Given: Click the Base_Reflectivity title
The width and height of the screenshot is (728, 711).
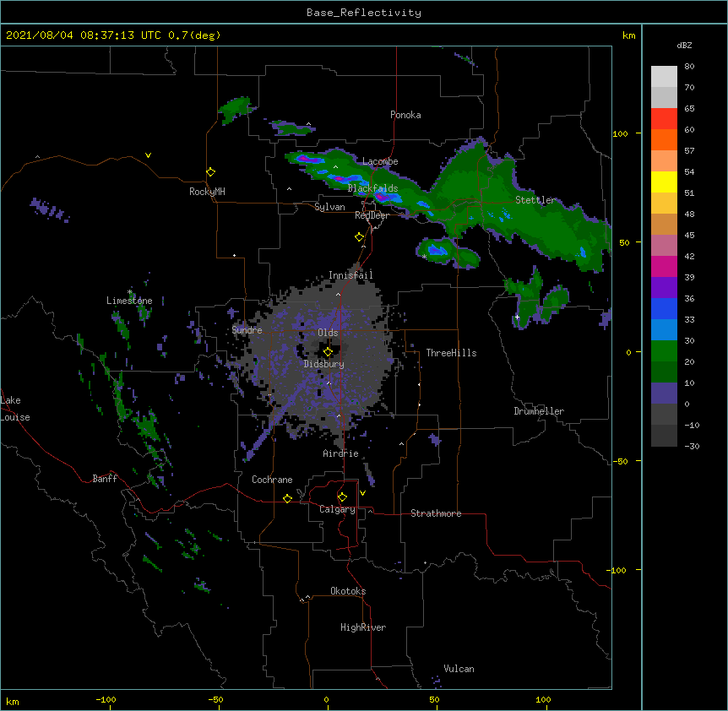Looking at the screenshot, I should (x=364, y=13).
